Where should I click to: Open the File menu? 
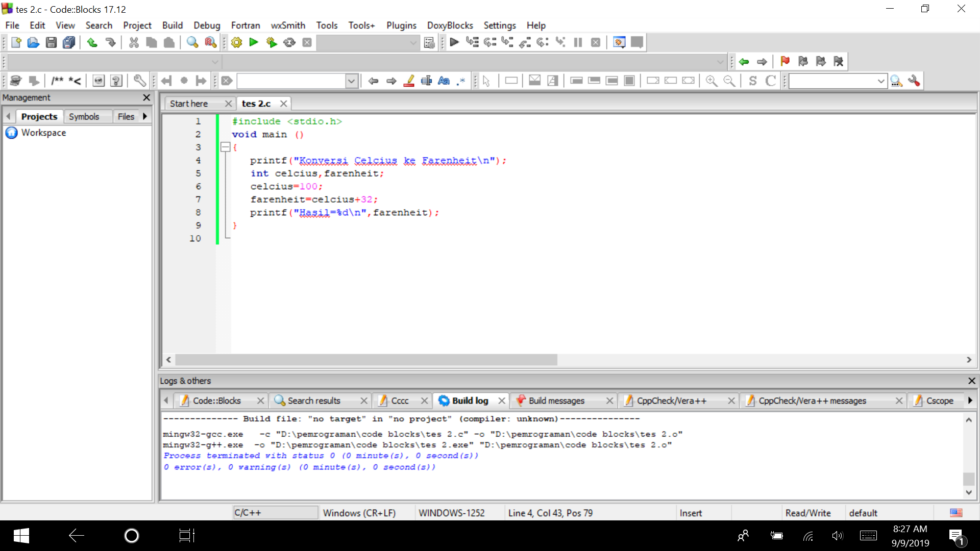[x=12, y=25]
